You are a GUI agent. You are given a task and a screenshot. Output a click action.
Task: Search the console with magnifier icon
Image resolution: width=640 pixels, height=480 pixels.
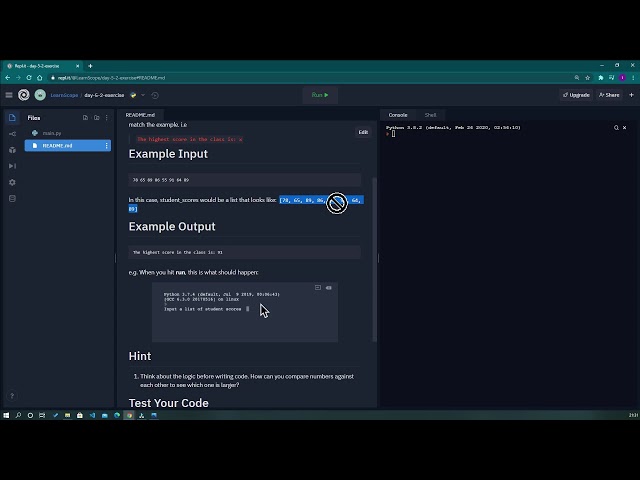click(x=616, y=128)
